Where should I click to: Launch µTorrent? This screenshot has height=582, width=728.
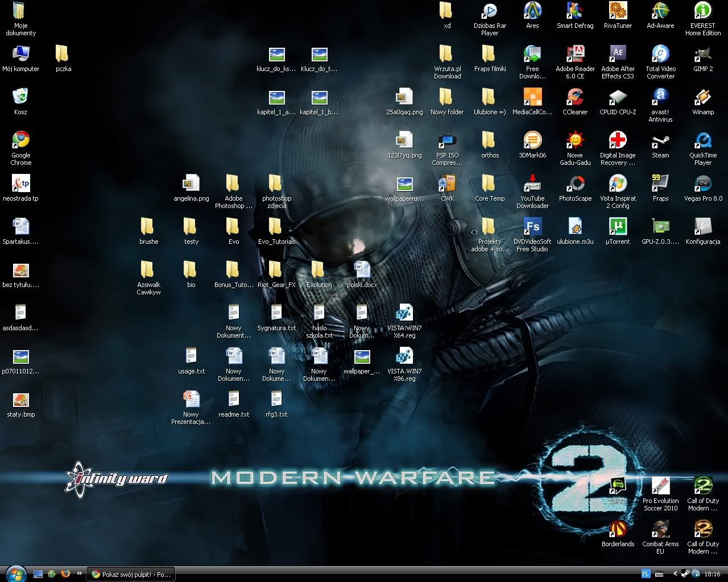click(x=618, y=231)
